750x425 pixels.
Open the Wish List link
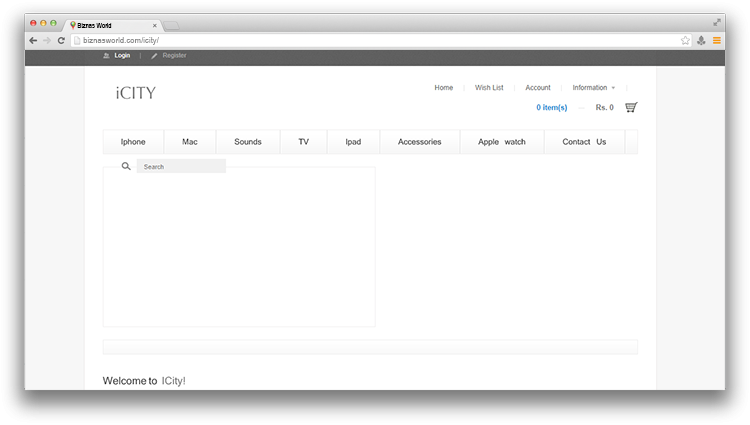(x=489, y=88)
